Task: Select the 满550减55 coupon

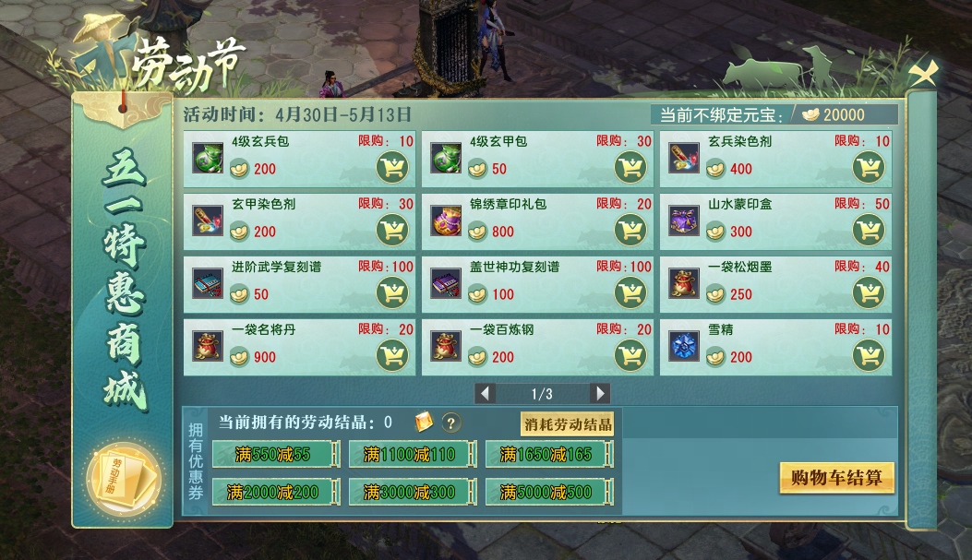Action: [276, 455]
